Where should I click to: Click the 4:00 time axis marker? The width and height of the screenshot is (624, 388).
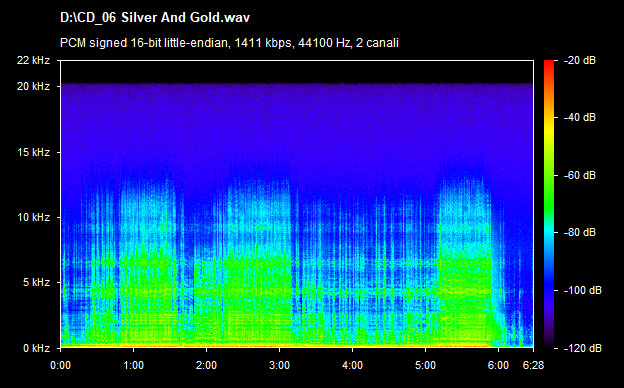tap(352, 365)
